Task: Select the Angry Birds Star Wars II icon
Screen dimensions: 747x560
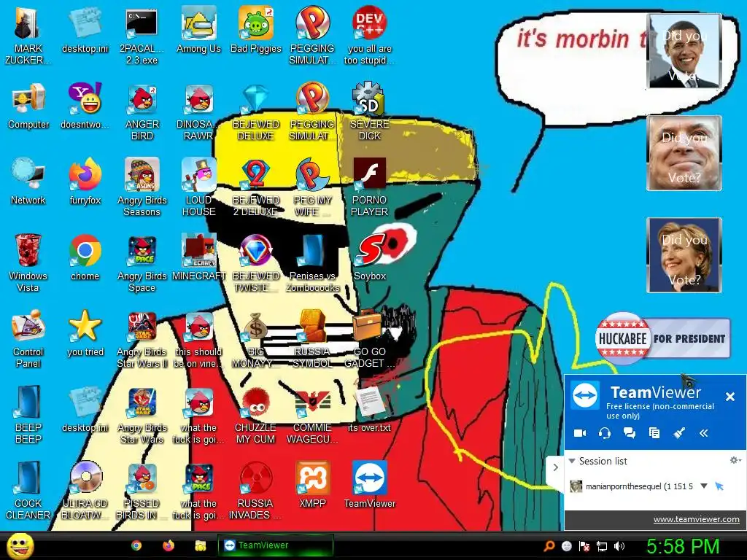Action: [x=142, y=339]
